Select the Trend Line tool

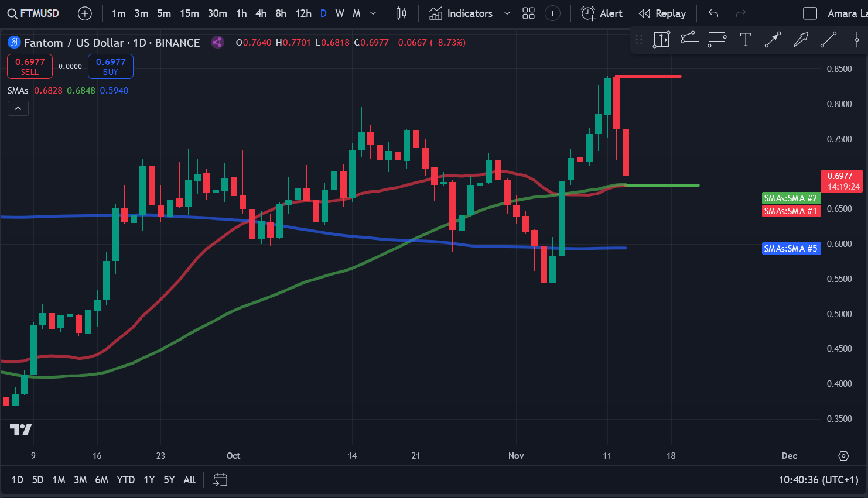pyautogui.click(x=828, y=40)
